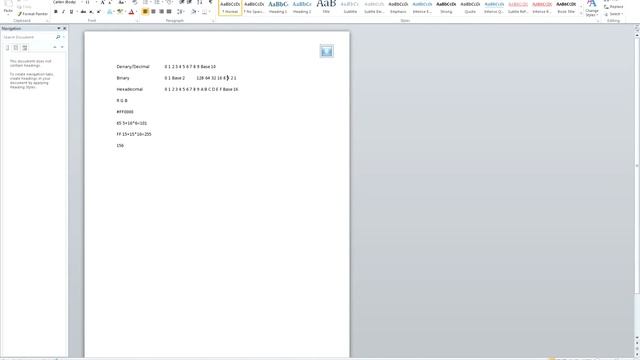Screen dimensions: 640x360
Task: Click the picture icon on page
Action: (x=327, y=51)
